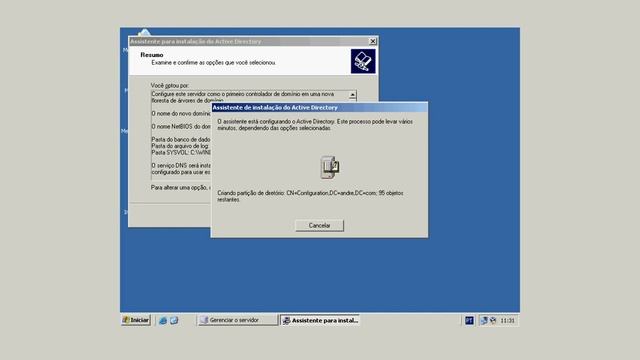Click the Active Directory book icon in header
Viewport: 640px width, 360px height.
363,61
